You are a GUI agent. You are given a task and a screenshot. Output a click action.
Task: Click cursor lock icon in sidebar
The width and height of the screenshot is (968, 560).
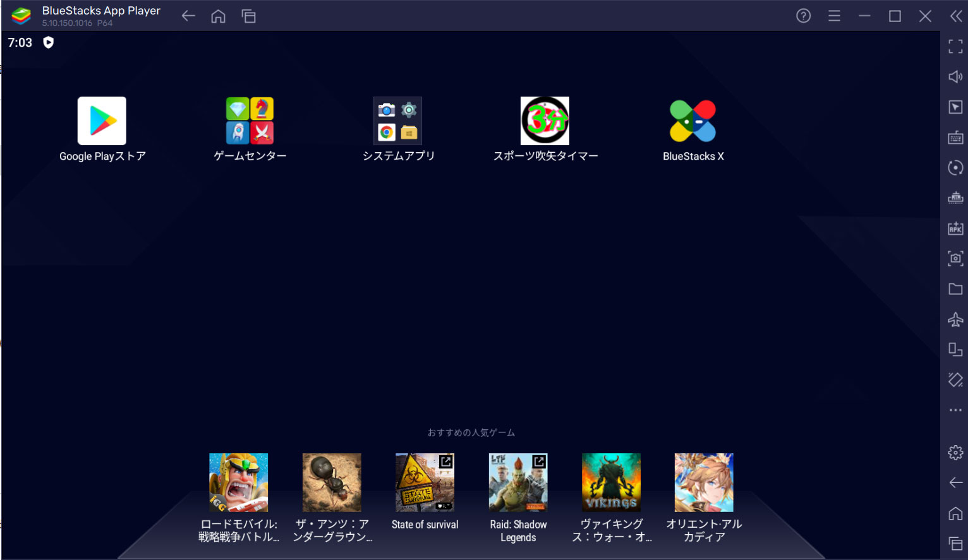tap(955, 107)
